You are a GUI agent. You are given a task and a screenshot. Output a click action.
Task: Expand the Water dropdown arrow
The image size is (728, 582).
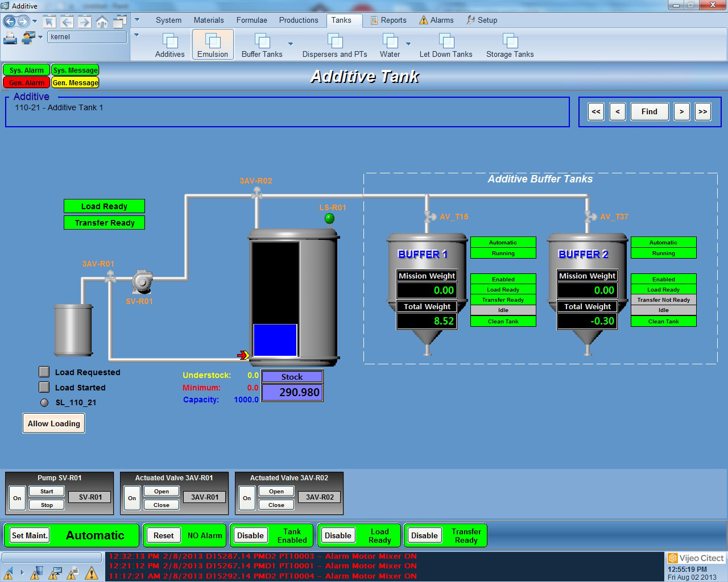tap(408, 44)
